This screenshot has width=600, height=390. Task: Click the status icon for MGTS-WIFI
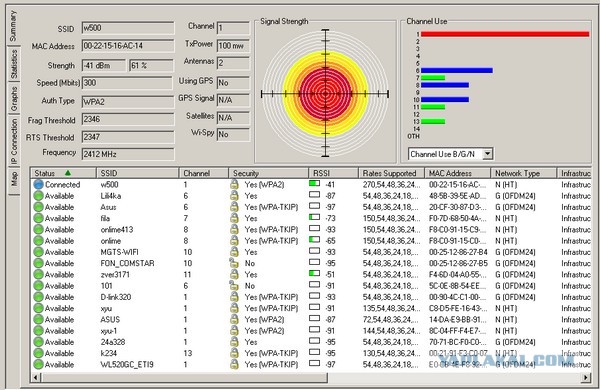coord(38,252)
